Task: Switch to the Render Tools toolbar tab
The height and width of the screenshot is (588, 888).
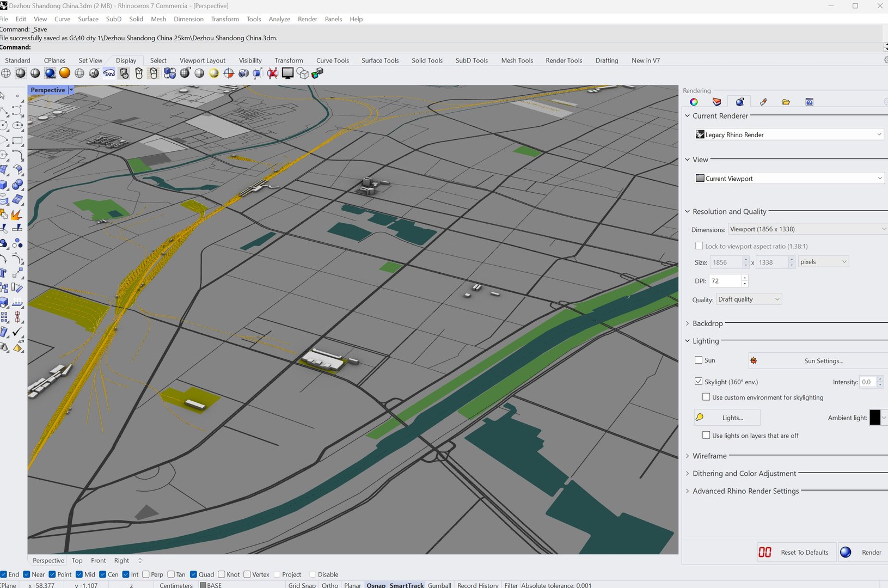Action: (x=564, y=60)
